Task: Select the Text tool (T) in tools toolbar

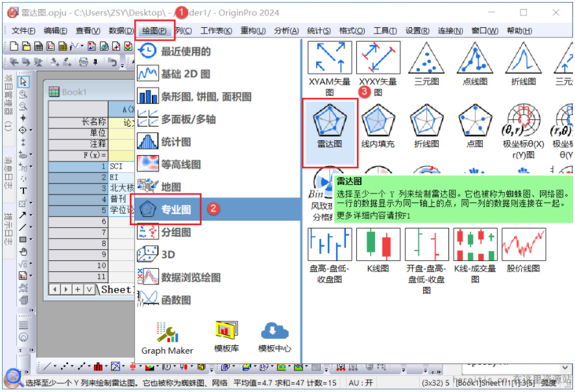Action: [23, 191]
